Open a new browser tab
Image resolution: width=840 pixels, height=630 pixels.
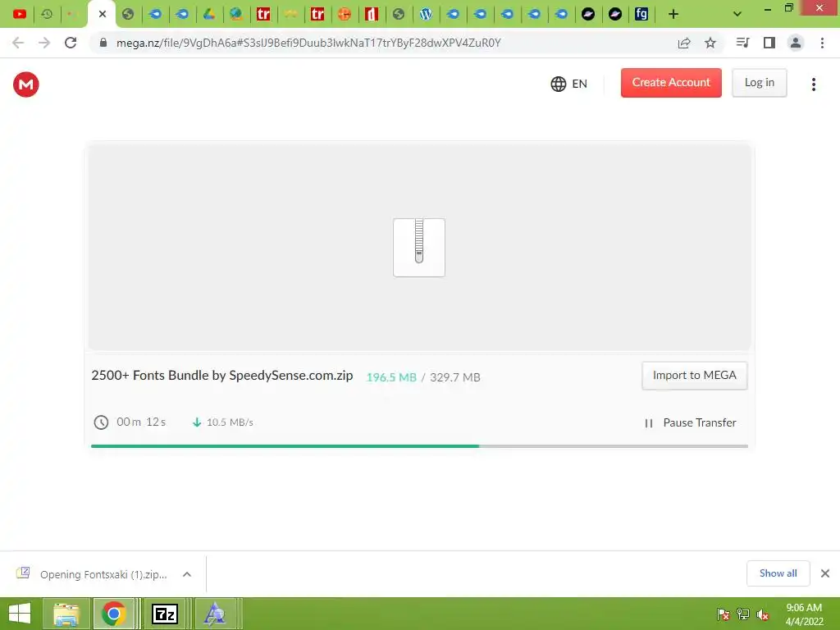pyautogui.click(x=673, y=14)
